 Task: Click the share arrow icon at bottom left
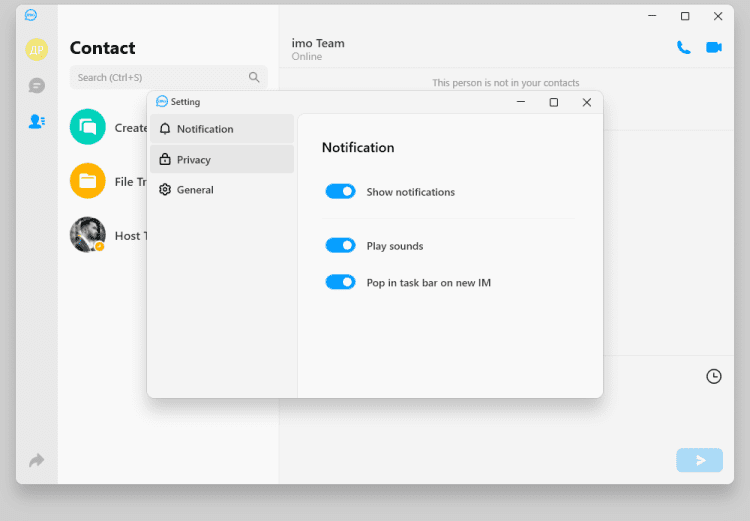(36, 460)
